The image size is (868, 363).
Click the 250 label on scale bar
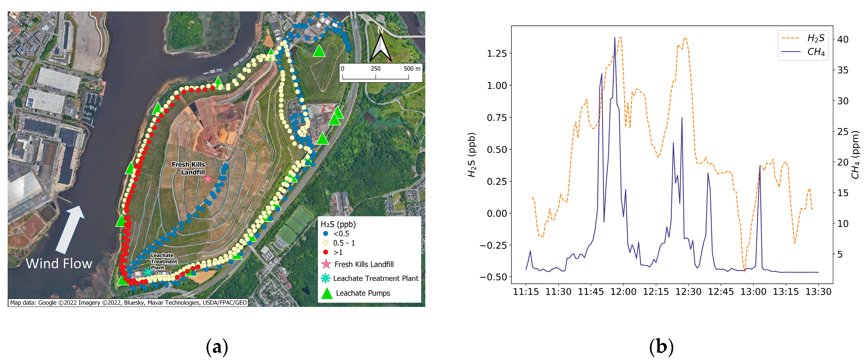pos(375,69)
